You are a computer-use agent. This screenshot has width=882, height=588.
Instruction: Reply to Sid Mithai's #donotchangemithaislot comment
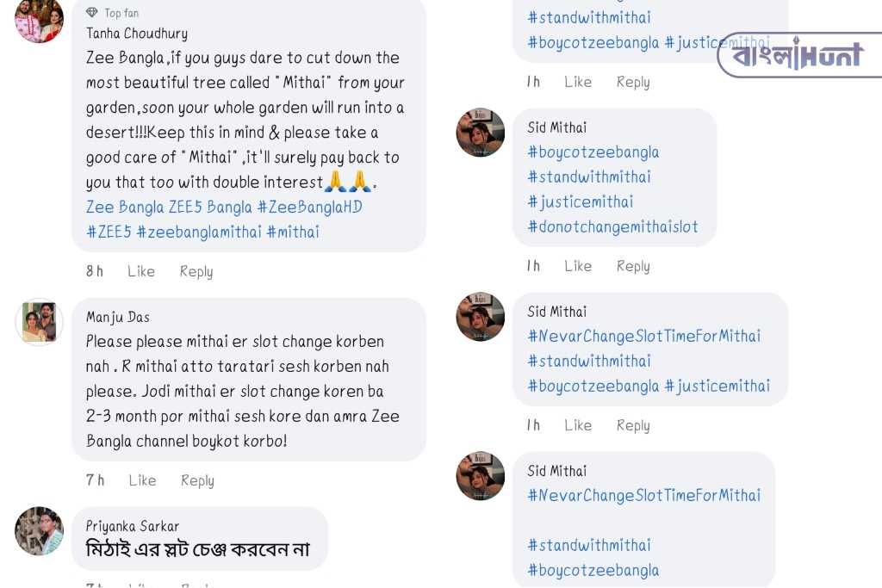633,266
